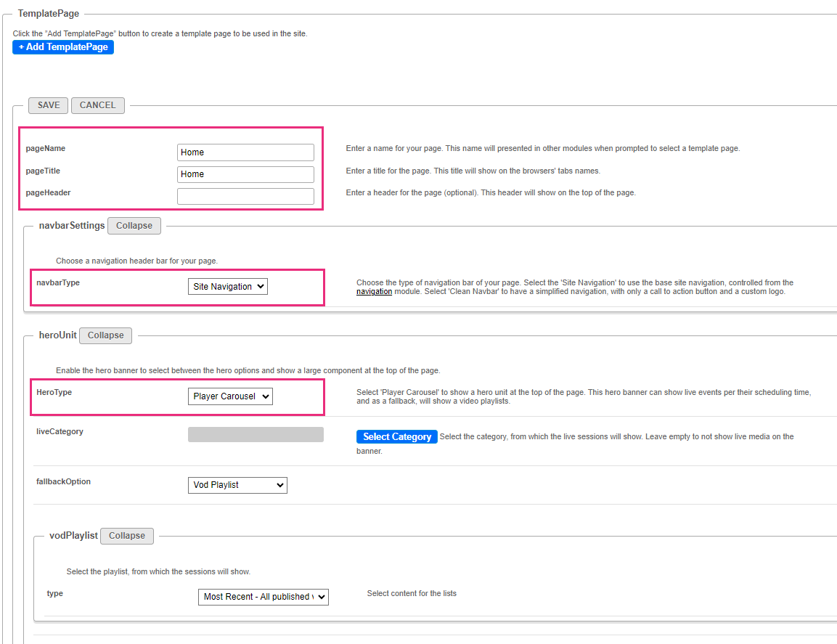Screen dimensions: 837x644
Task: Click the 'Enter a name for your page' hint
Action: (543, 148)
